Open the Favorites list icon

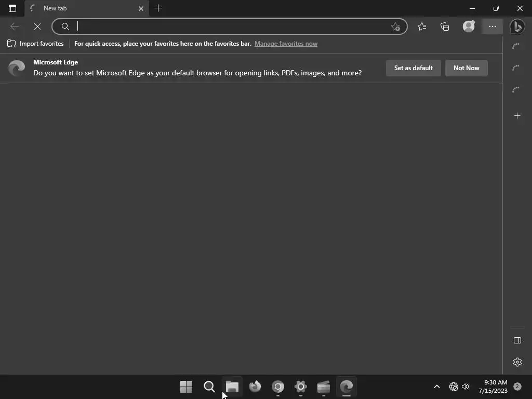point(422,26)
